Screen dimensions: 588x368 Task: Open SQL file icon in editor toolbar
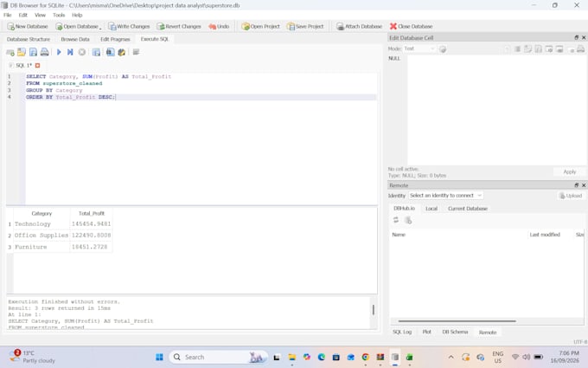22,52
